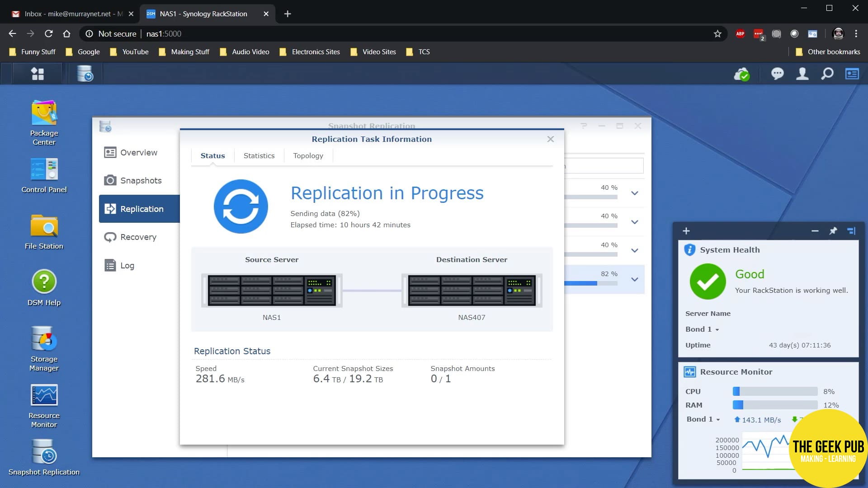
Task: Switch to the Topology tab
Action: pyautogui.click(x=308, y=155)
